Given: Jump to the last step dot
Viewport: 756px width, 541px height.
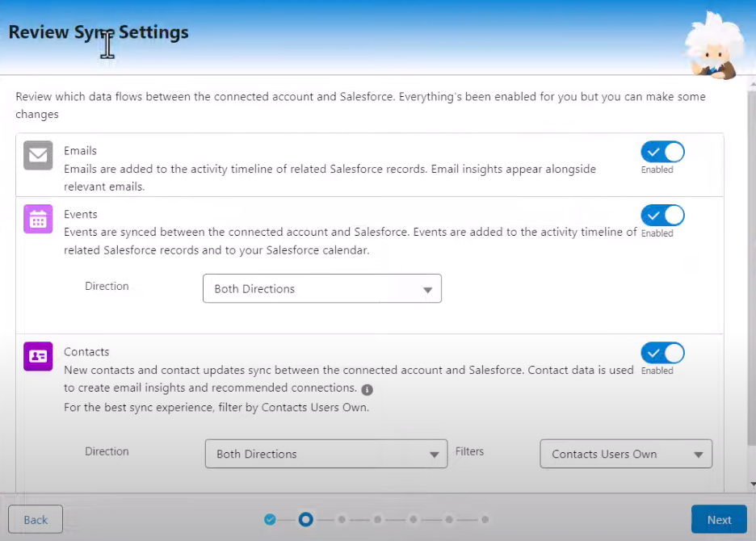Looking at the screenshot, I should pyautogui.click(x=485, y=519).
